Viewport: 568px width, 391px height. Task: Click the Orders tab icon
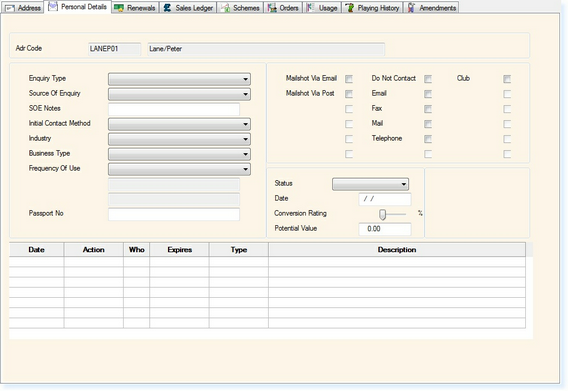[x=272, y=8]
